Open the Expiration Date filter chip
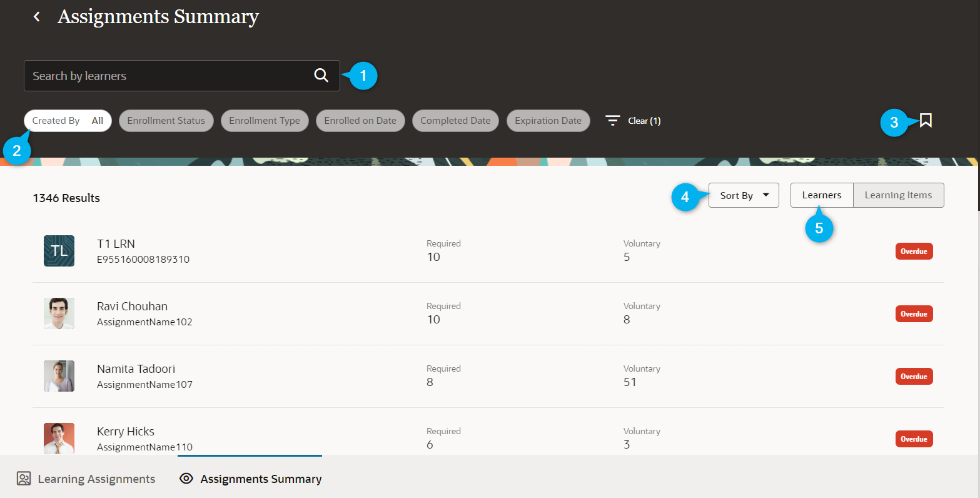 (548, 121)
